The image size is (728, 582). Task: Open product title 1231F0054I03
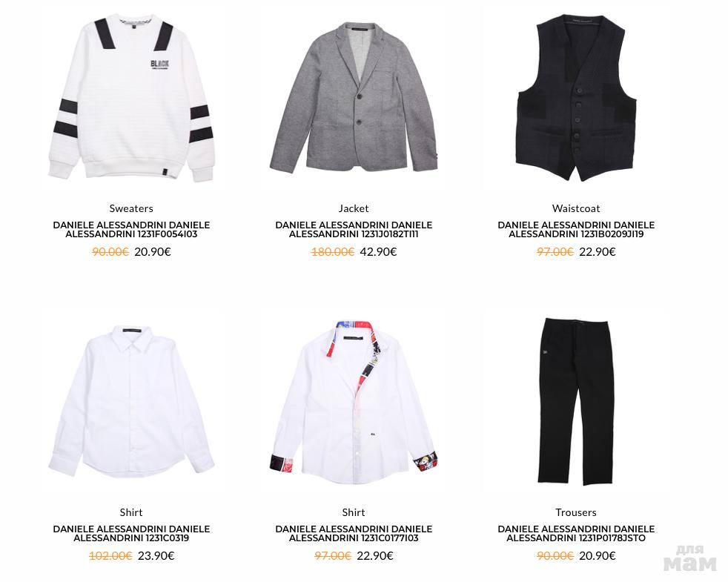(131, 229)
